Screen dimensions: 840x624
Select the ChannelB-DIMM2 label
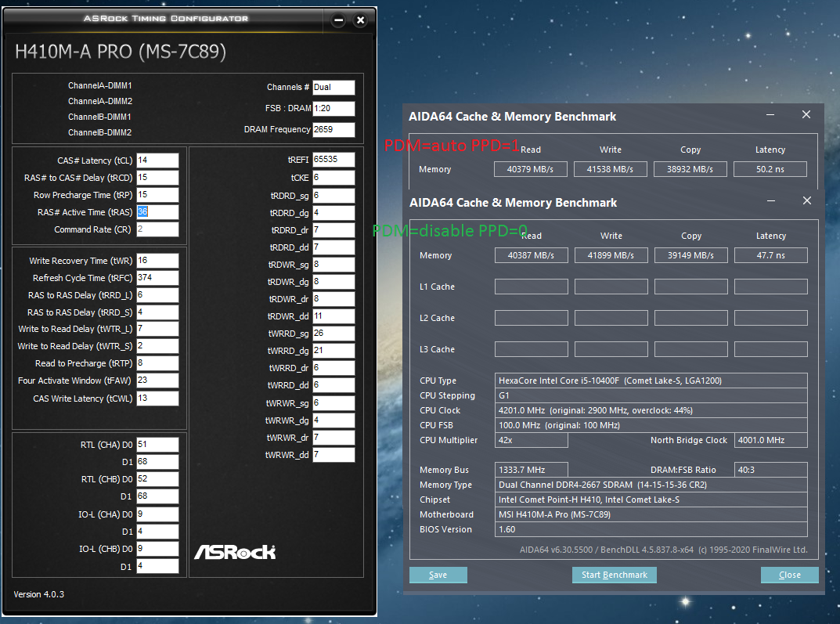pos(99,132)
